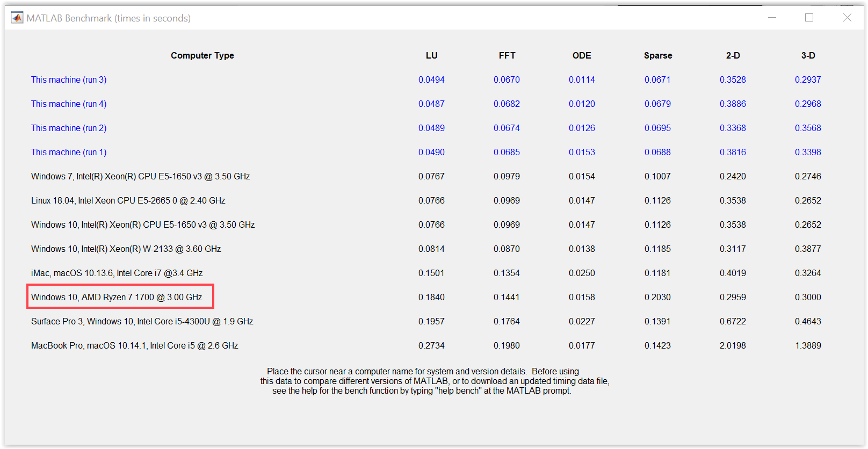Click FFT value 0.0670 for run 3
The image size is (868, 449).
pyautogui.click(x=507, y=79)
